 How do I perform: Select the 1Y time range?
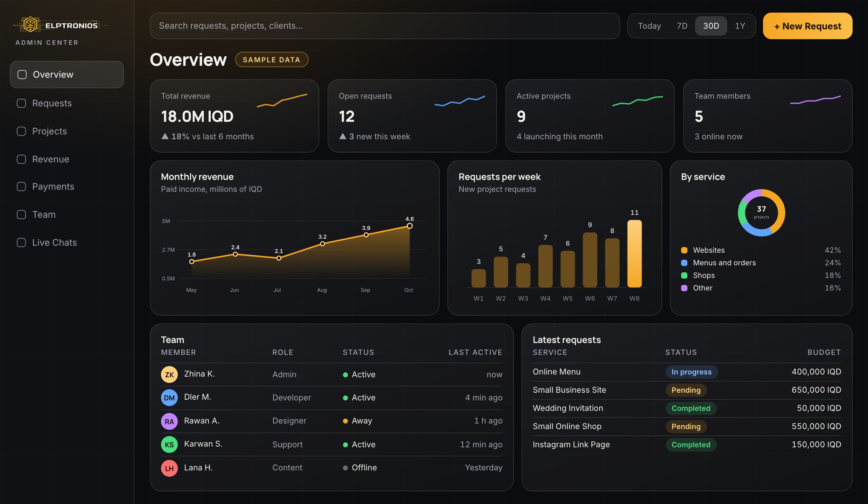[740, 26]
